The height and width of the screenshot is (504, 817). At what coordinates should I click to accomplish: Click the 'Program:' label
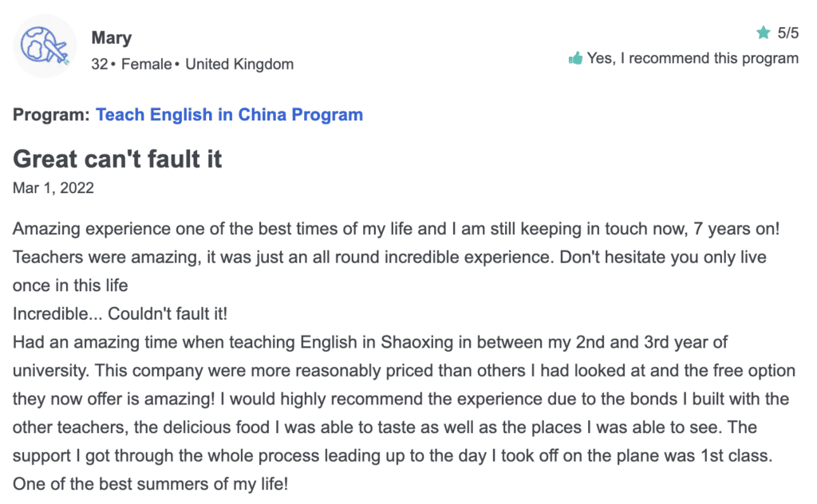pyautogui.click(x=51, y=115)
